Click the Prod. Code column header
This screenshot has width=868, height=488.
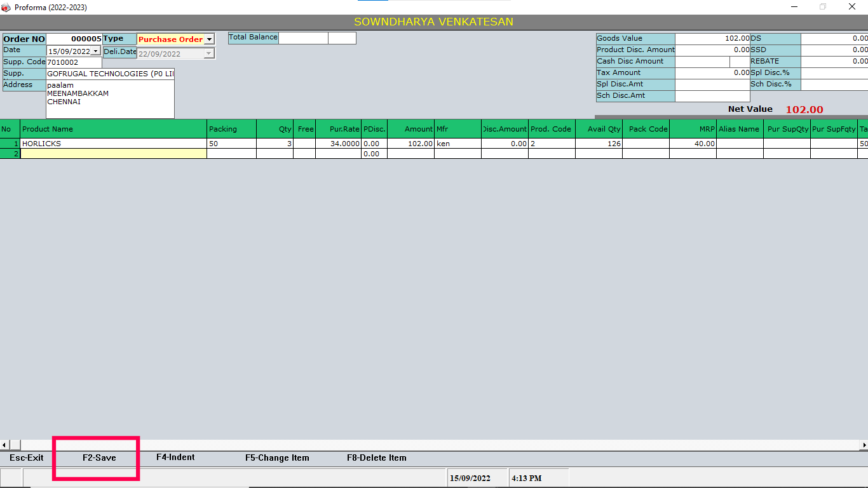(x=552, y=129)
